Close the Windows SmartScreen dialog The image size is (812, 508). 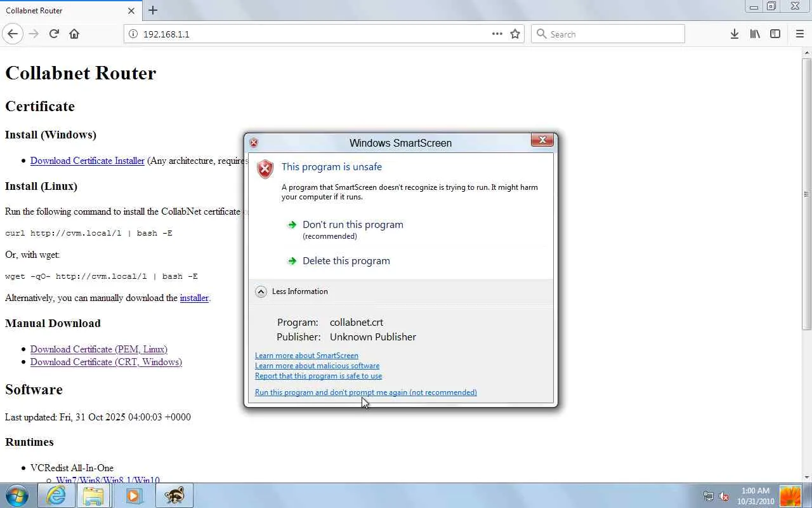pos(542,140)
